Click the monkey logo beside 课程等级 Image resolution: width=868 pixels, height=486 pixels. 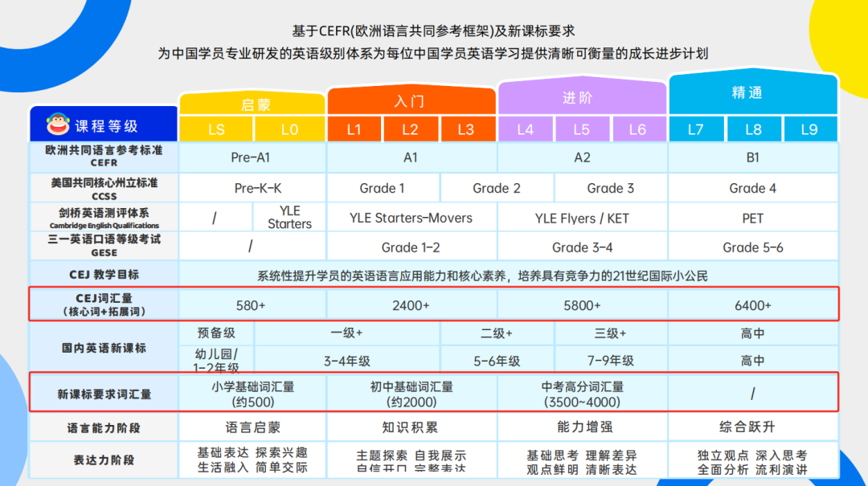click(58, 124)
